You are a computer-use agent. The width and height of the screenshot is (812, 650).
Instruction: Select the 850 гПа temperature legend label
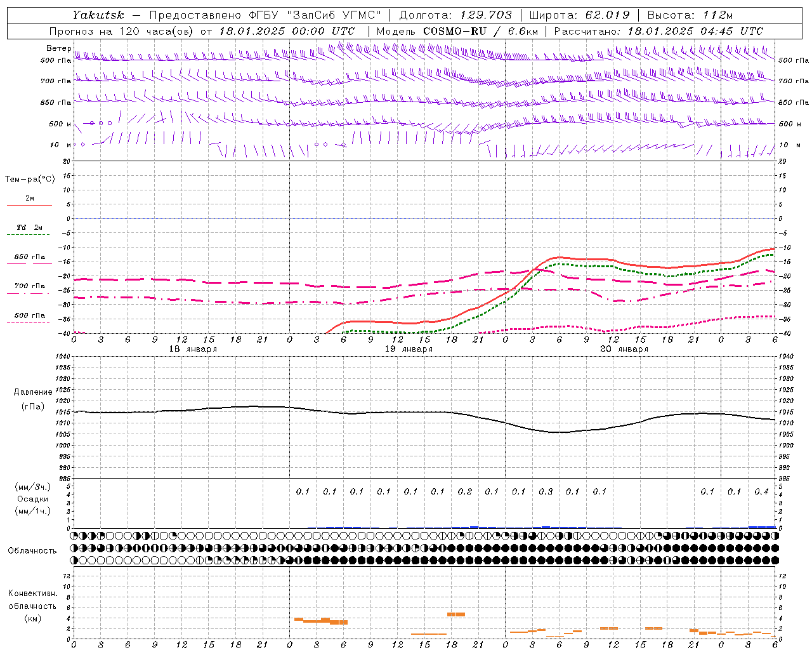[x=30, y=257]
